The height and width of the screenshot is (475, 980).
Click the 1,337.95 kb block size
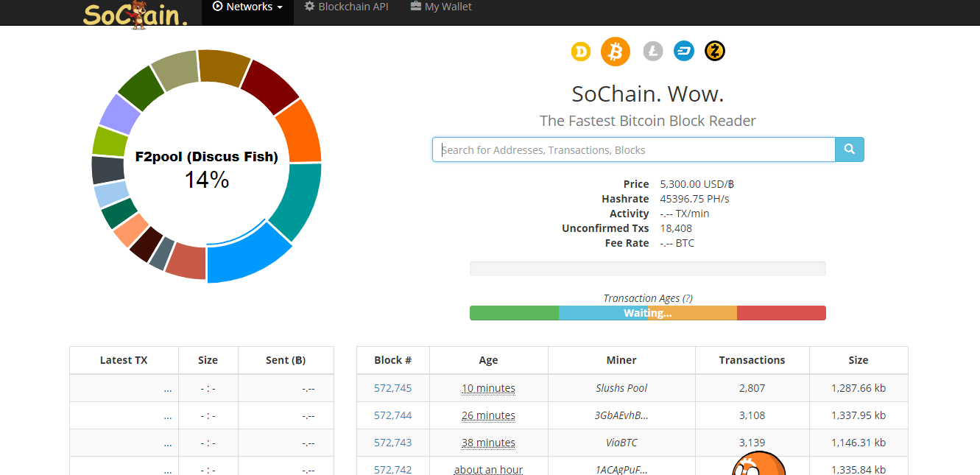point(858,415)
